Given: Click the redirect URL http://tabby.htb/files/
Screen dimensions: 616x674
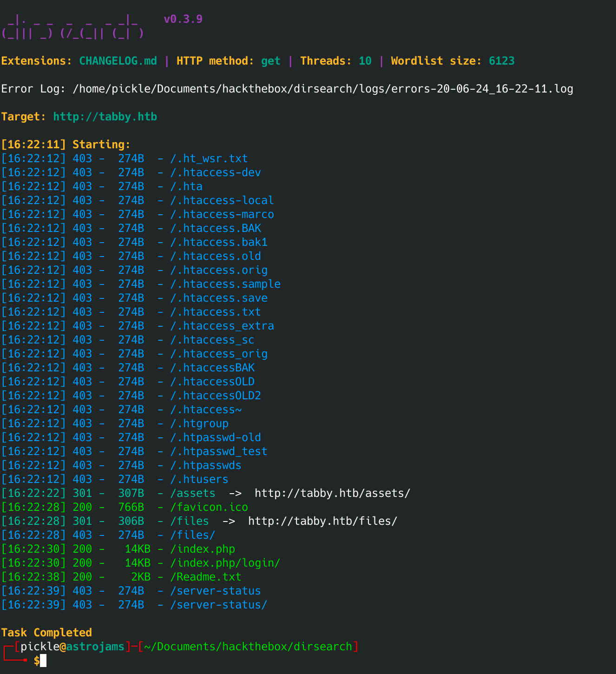Looking at the screenshot, I should tap(322, 521).
